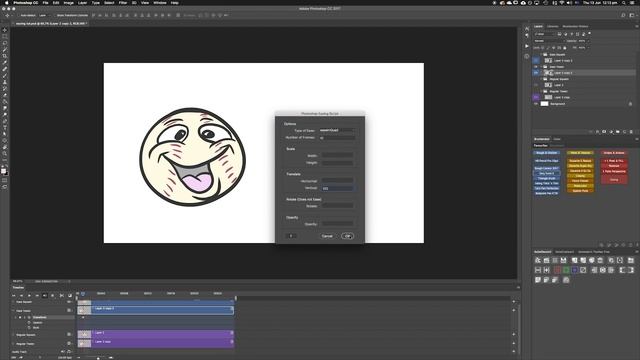Image resolution: width=640 pixels, height=360 pixels.
Task: Toggle timeline audio playback mute
Action: click(x=44, y=296)
